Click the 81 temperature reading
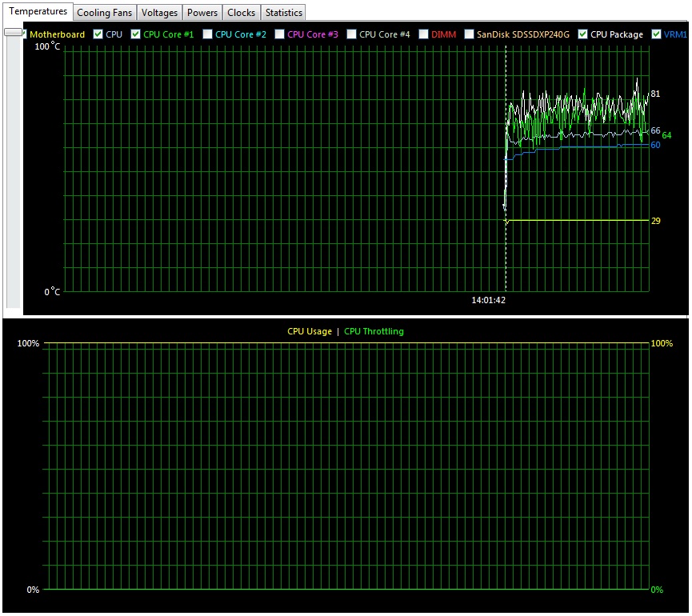The height and width of the screenshot is (616, 692). pyautogui.click(x=655, y=94)
